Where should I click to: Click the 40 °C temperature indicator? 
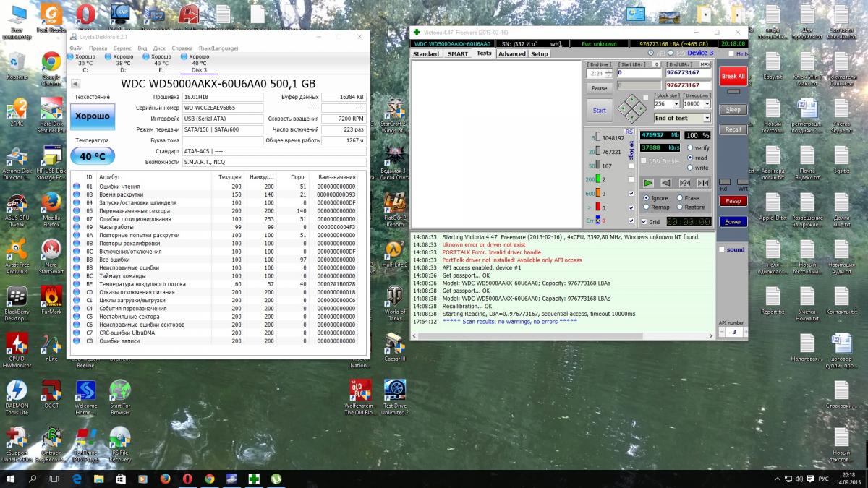click(x=93, y=155)
